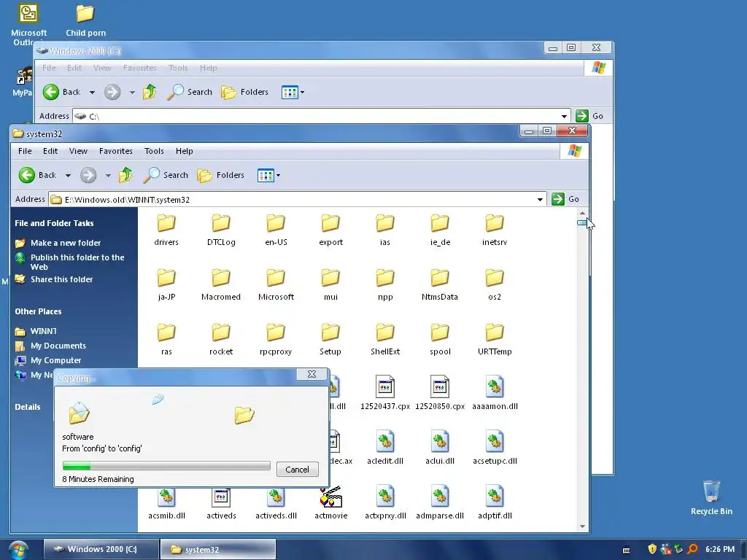Expand the system32 address bar dropdown
747x560 pixels.
[x=540, y=200]
